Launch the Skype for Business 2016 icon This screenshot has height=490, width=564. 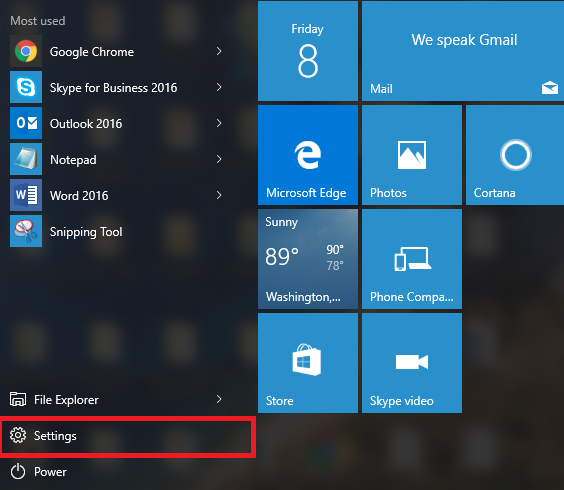click(26, 87)
